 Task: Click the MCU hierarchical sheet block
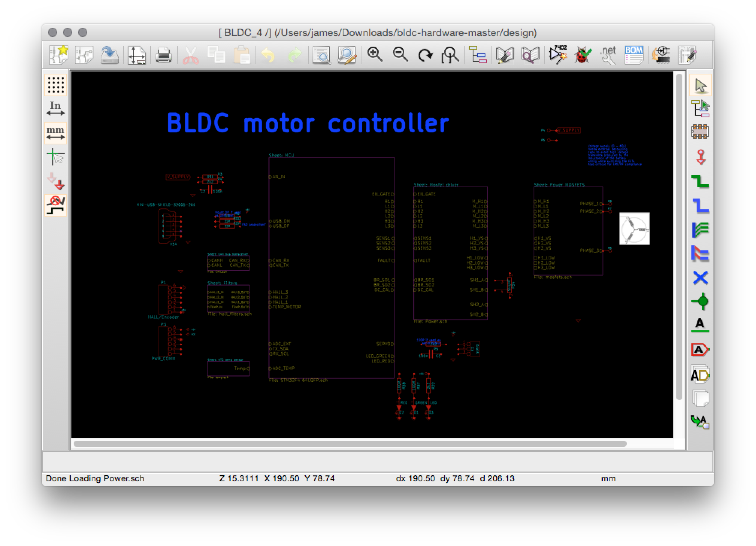(331, 268)
